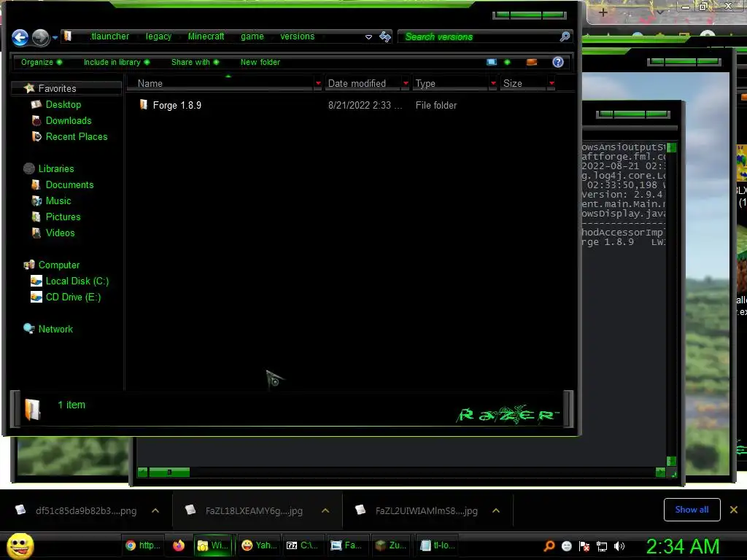Open df51c85da9b82b3 png download options chevron
This screenshot has width=747, height=560.
[155, 510]
